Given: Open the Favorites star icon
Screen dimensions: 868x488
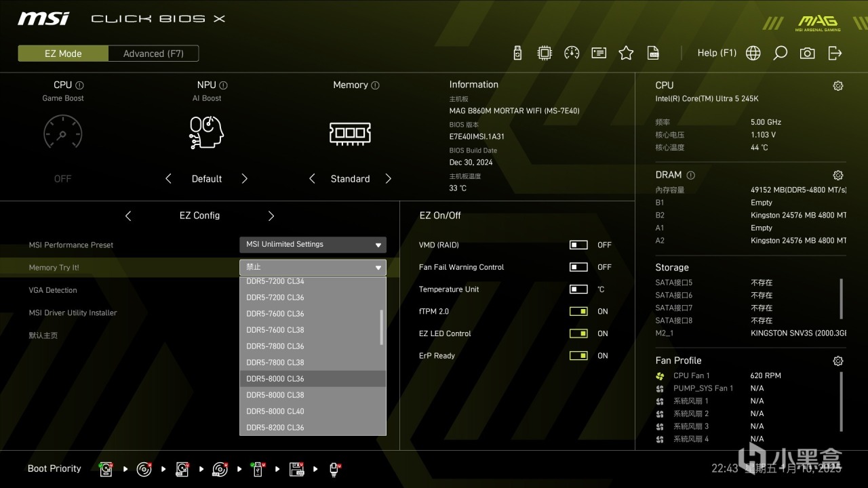Looking at the screenshot, I should click(x=626, y=53).
